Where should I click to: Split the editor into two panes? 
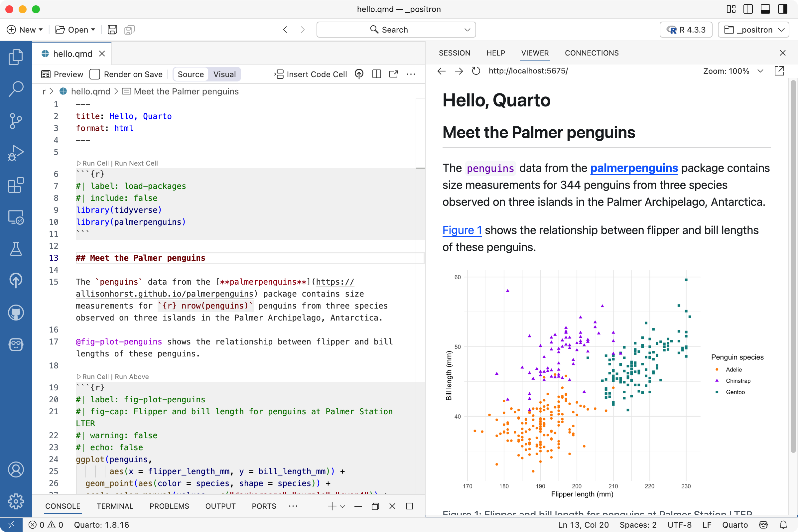pos(376,74)
